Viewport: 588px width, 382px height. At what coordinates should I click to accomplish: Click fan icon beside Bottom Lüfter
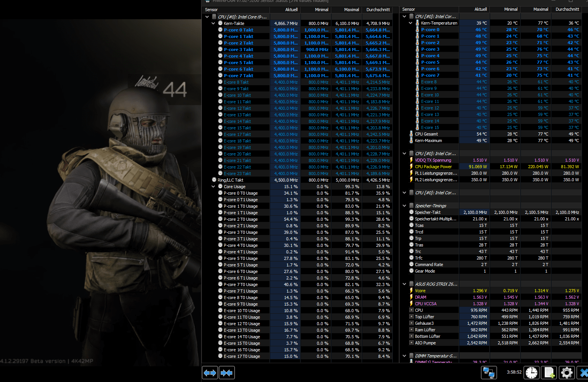click(411, 336)
